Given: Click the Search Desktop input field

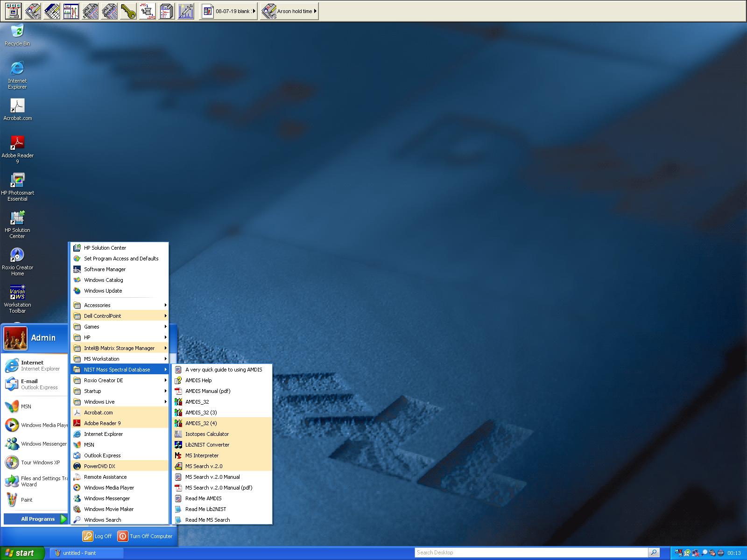Looking at the screenshot, I should 531,553.
